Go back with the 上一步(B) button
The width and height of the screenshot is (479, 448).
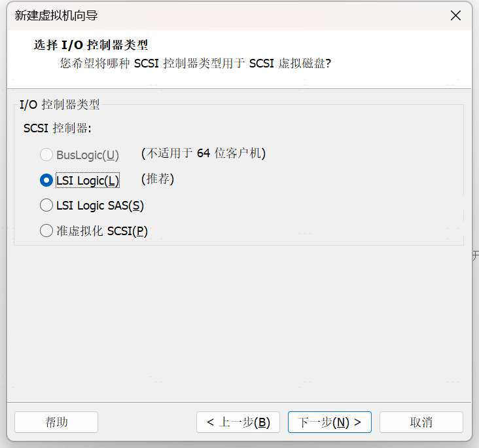tap(238, 422)
